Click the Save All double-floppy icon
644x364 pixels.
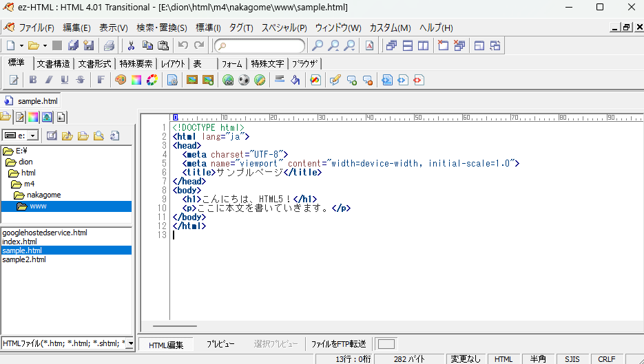pyautogui.click(x=73, y=45)
